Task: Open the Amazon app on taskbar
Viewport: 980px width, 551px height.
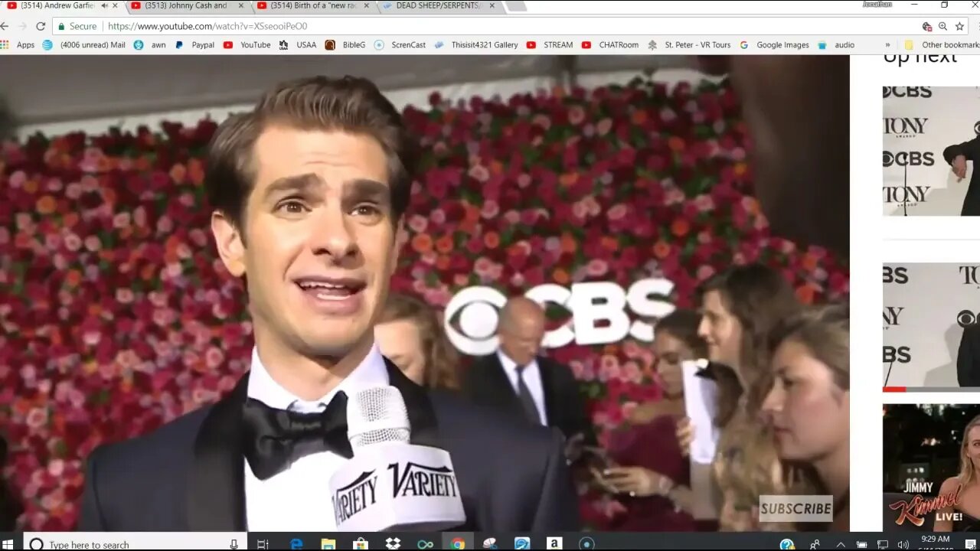Action: (554, 544)
